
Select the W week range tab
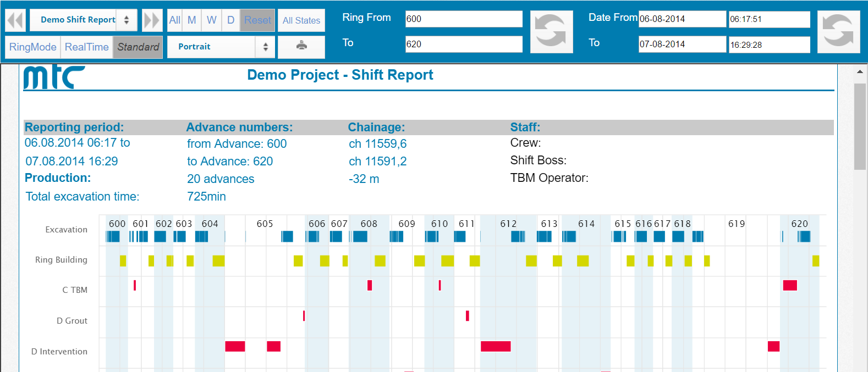(x=211, y=20)
